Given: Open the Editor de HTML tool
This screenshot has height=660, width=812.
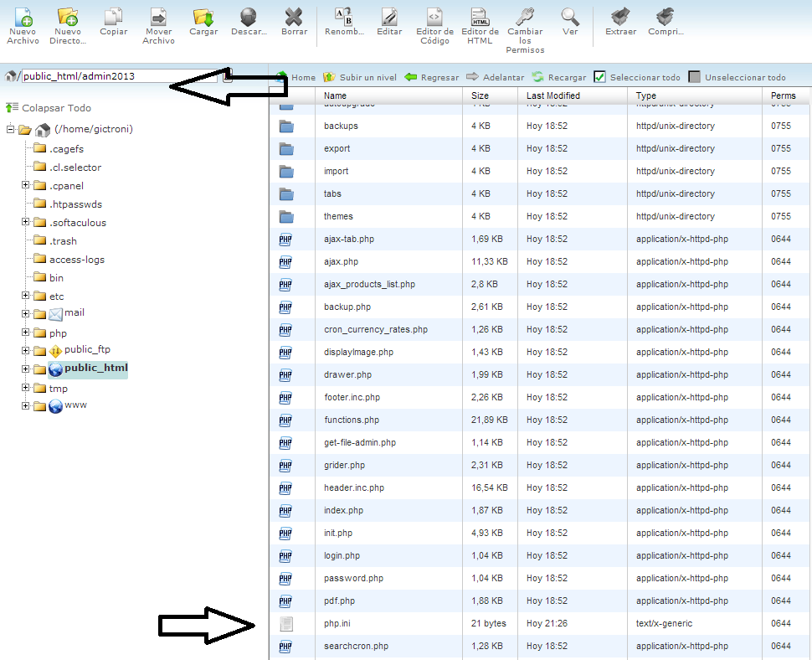Looking at the screenshot, I should tap(480, 17).
